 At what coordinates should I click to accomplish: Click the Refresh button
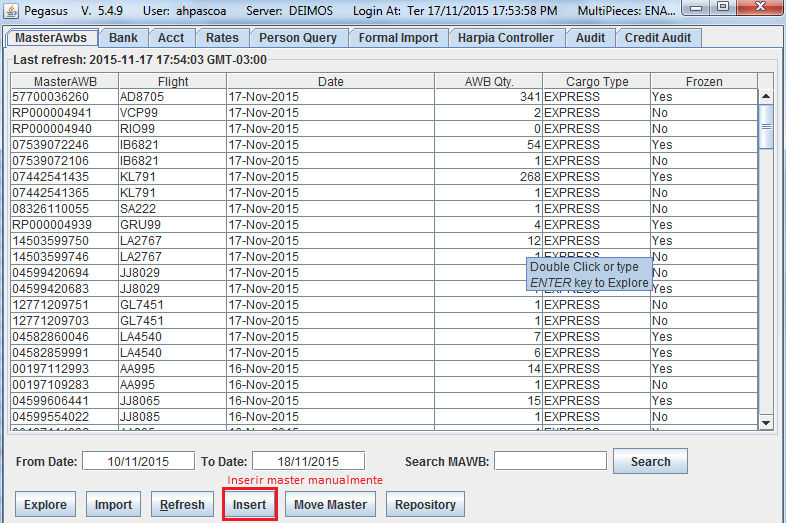pyautogui.click(x=182, y=504)
